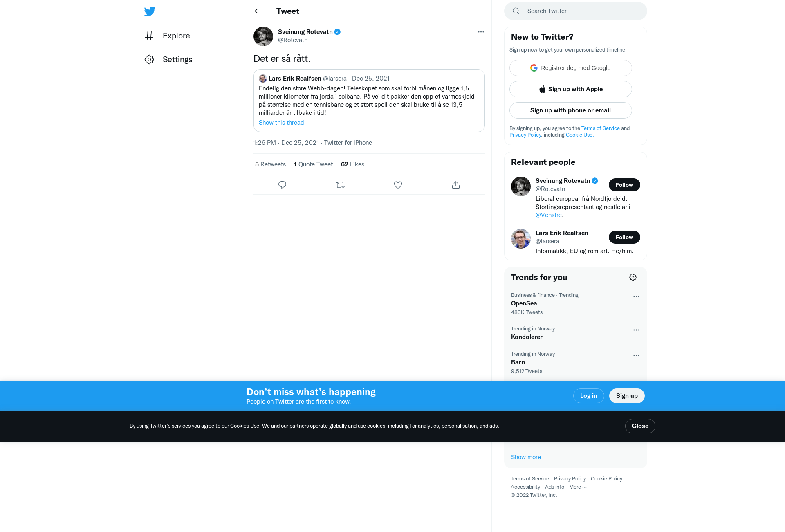Open the trends settings gear icon

[633, 277]
